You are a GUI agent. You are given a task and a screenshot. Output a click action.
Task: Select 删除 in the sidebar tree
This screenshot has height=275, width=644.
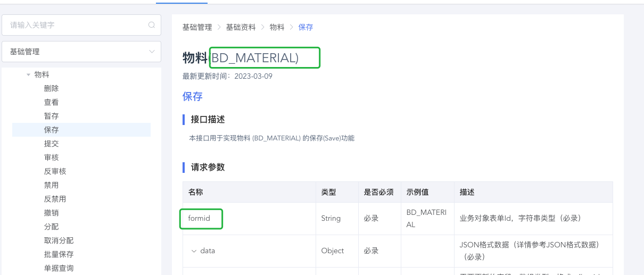[x=52, y=88]
